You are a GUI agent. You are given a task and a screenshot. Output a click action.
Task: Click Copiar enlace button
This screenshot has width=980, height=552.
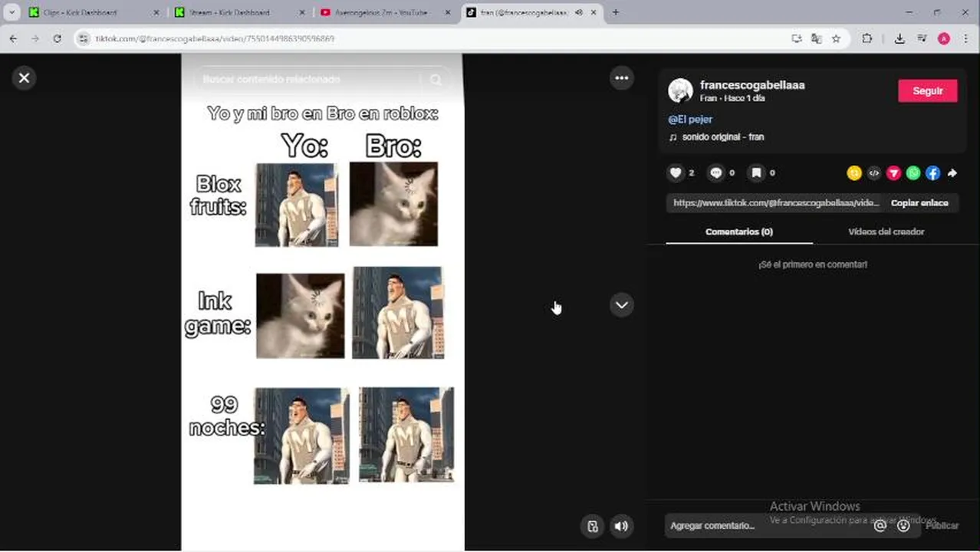tap(919, 203)
